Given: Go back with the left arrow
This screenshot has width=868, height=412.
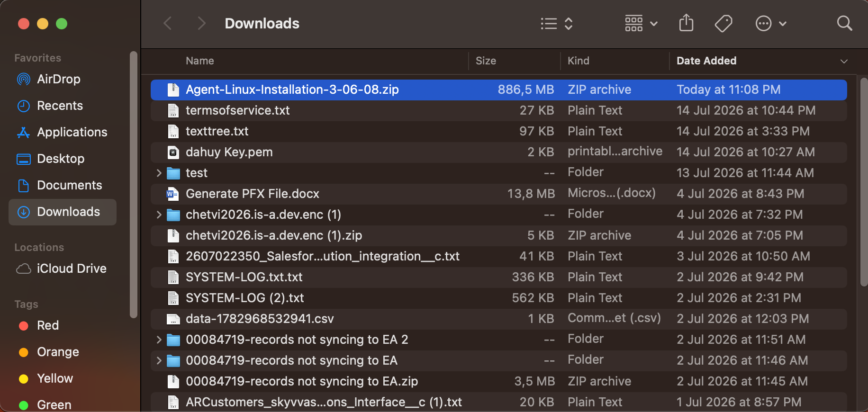Looking at the screenshot, I should click(167, 23).
